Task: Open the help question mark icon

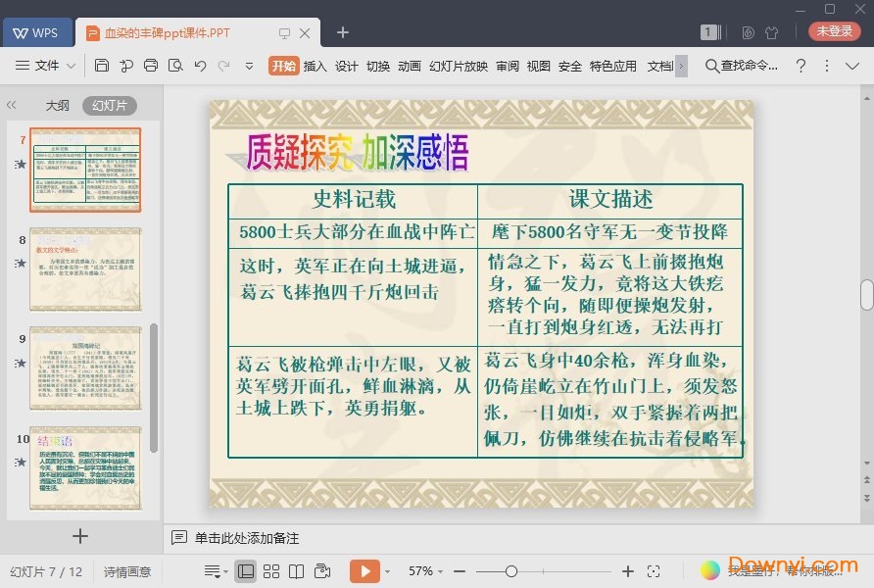Action: pyautogui.click(x=801, y=66)
